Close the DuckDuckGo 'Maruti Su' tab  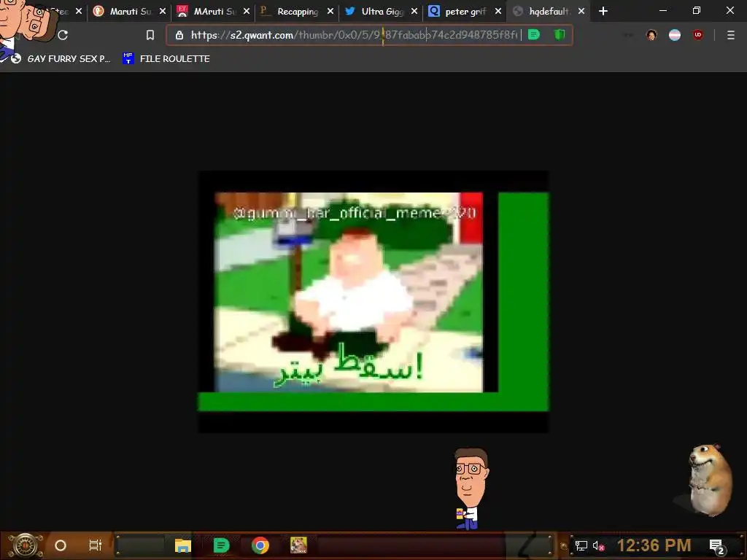(163, 11)
